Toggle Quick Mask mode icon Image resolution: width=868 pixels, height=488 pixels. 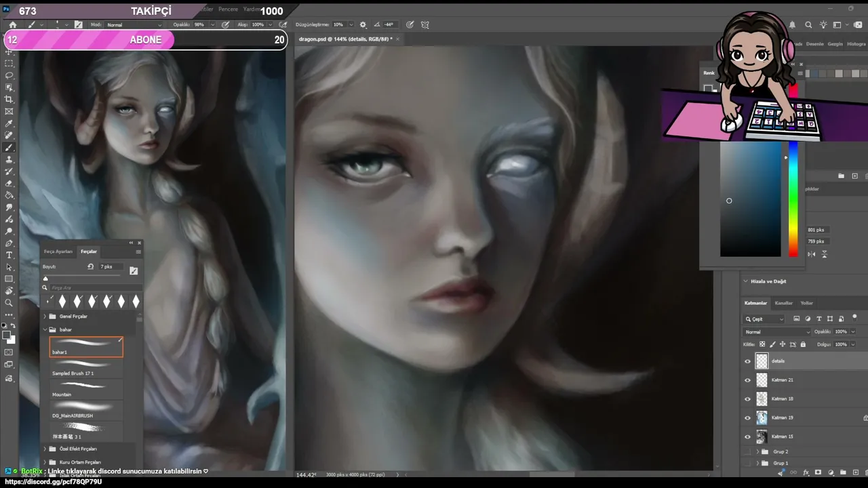point(9,352)
